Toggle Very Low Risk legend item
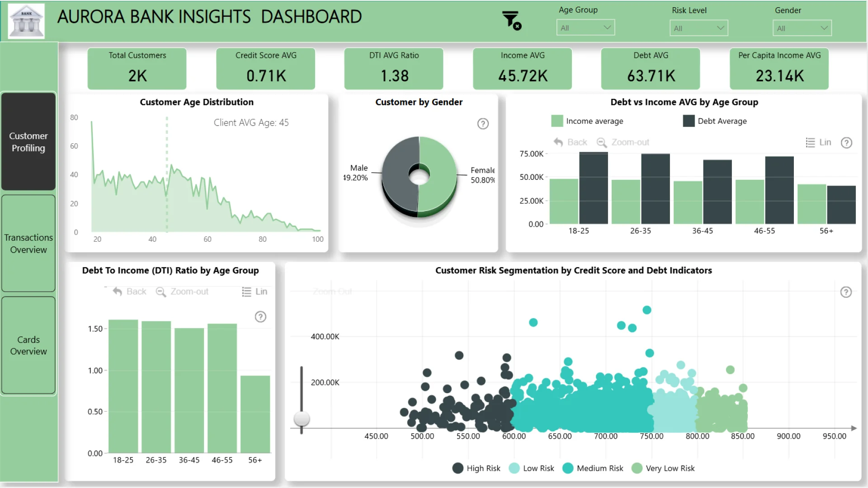 pos(663,468)
